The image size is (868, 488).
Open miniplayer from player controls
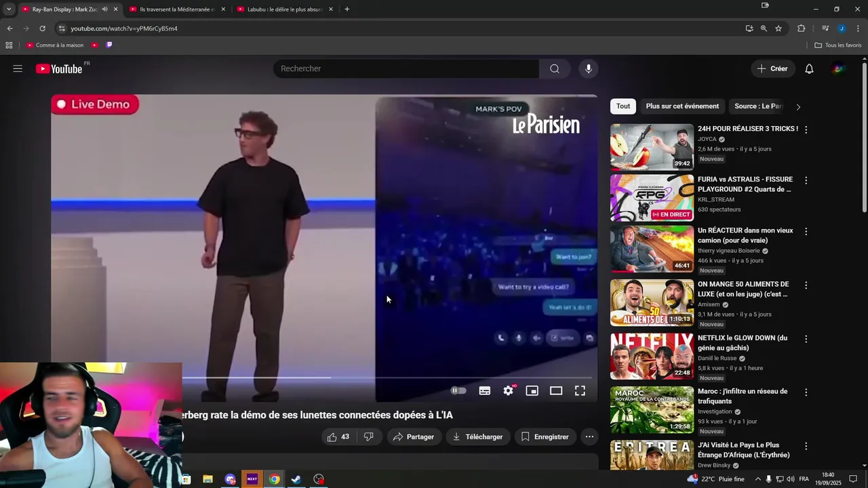coord(532,390)
